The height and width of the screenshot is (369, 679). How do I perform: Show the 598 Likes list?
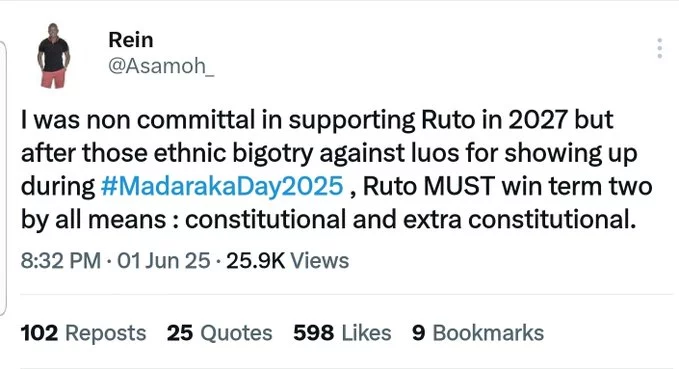click(x=342, y=333)
